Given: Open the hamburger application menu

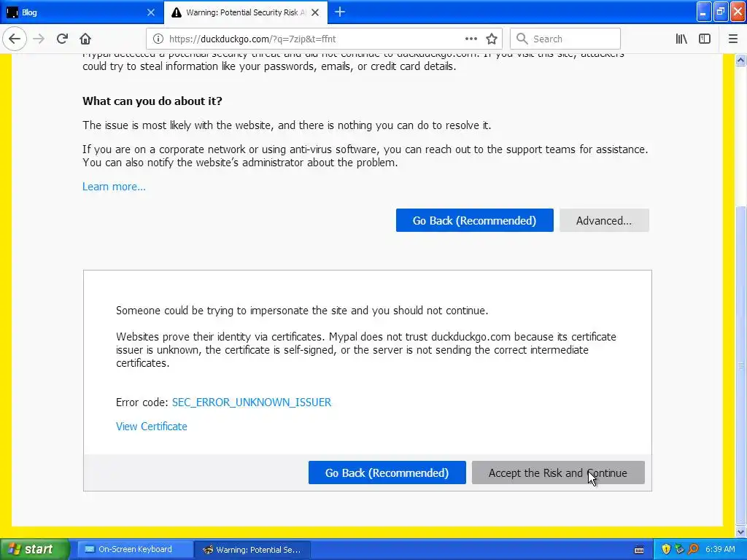Looking at the screenshot, I should 733,39.
